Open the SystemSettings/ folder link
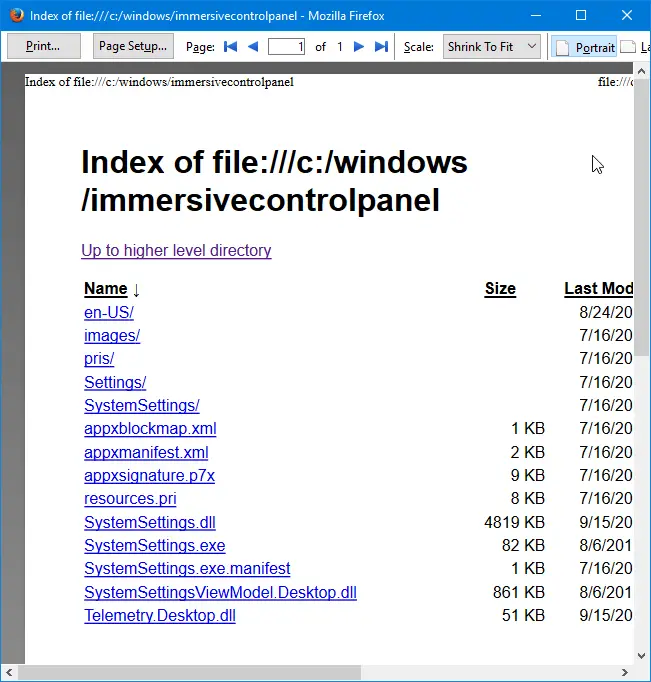The height and width of the screenshot is (682, 651). (142, 405)
